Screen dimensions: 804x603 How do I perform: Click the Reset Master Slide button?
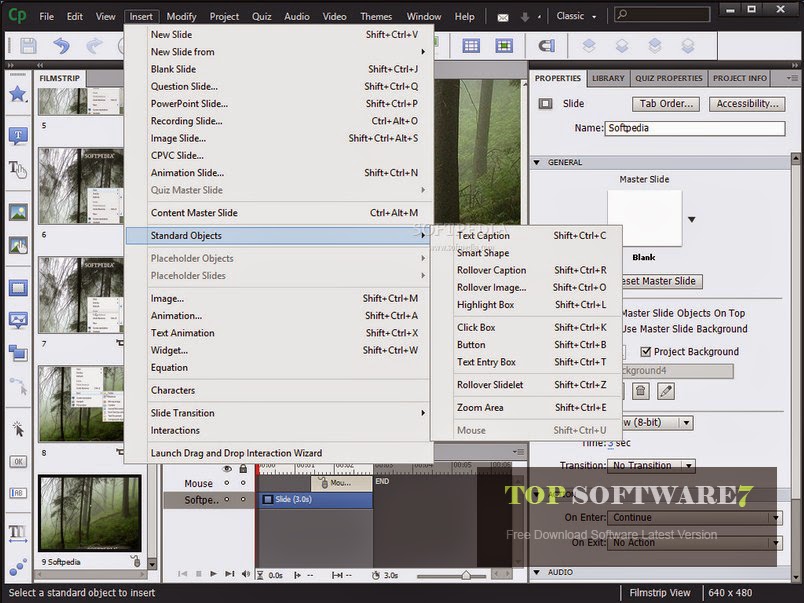tap(662, 281)
